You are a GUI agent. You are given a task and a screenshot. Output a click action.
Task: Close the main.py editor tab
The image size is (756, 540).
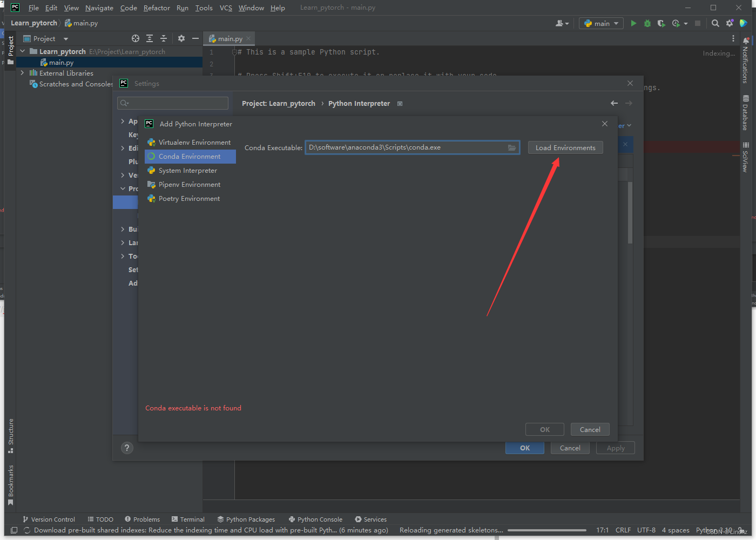(248, 38)
